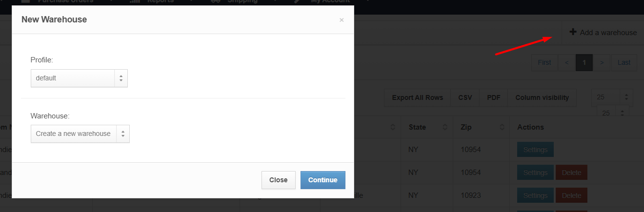Select page 1 in the pagination
This screenshot has width=644, height=212.
(x=584, y=62)
